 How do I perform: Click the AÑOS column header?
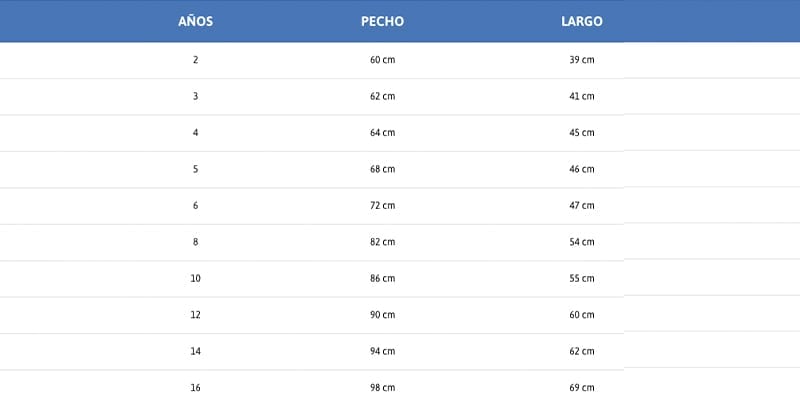point(195,21)
